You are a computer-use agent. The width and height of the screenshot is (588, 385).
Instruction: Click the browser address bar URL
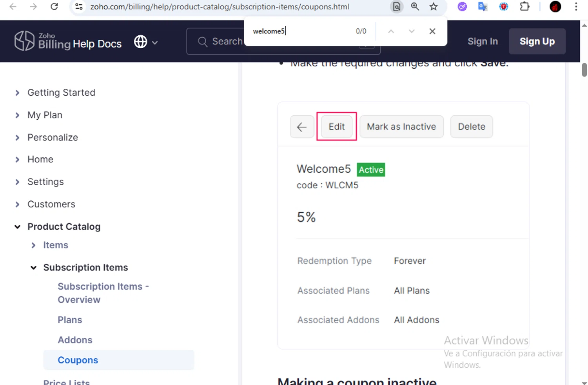(x=220, y=7)
